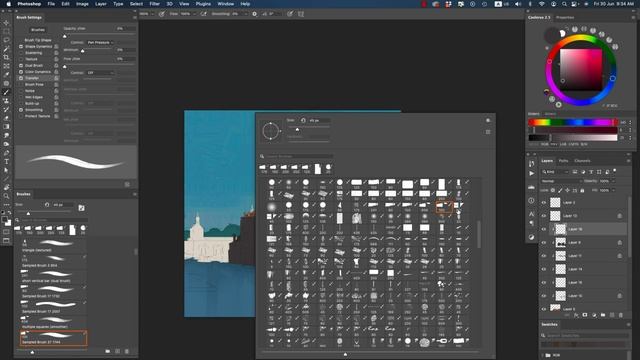
Task: Delete brush with the Brushes panel trash icon
Action: [127, 351]
